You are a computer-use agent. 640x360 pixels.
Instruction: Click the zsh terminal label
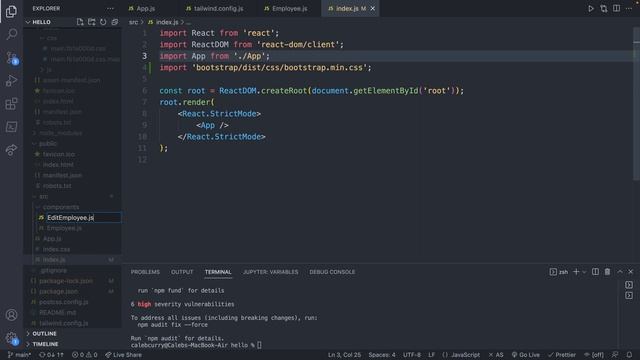[559, 272]
